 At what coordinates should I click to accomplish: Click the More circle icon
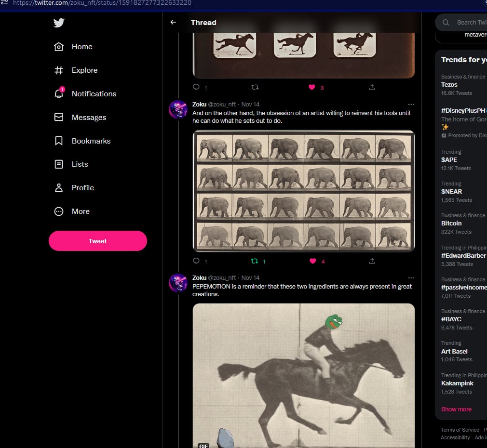(59, 211)
